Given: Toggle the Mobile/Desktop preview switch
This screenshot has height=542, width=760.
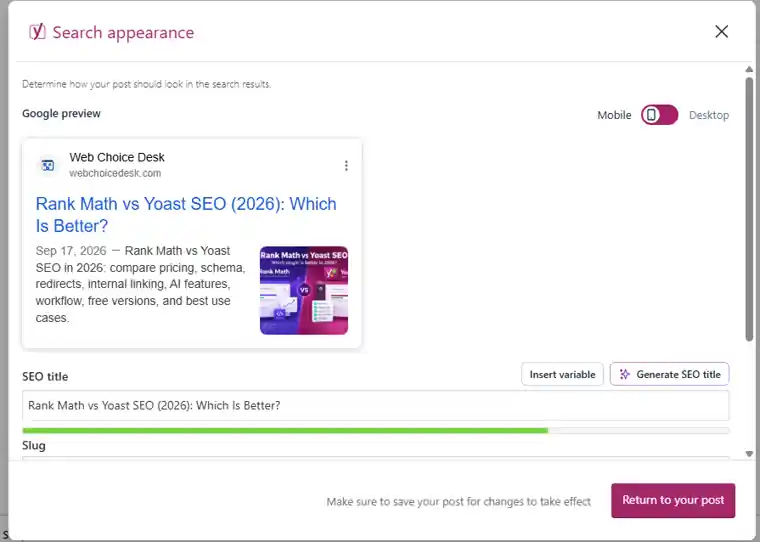Looking at the screenshot, I should (x=659, y=115).
